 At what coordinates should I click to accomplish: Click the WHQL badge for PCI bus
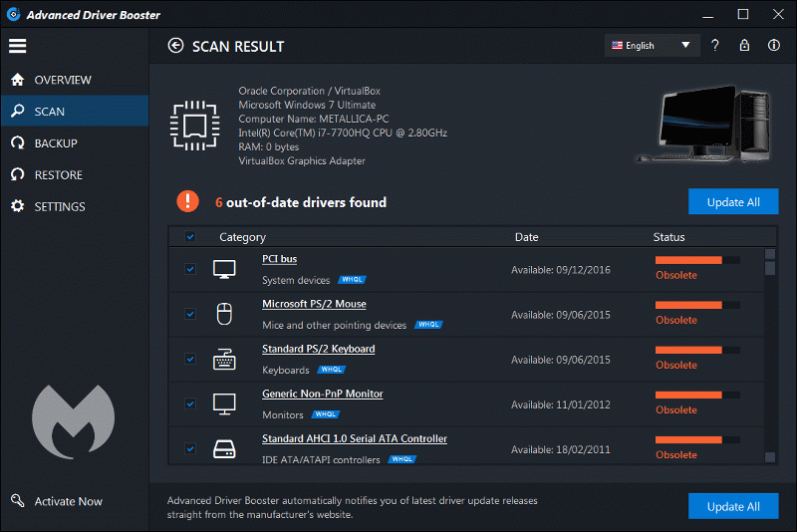coord(353,280)
